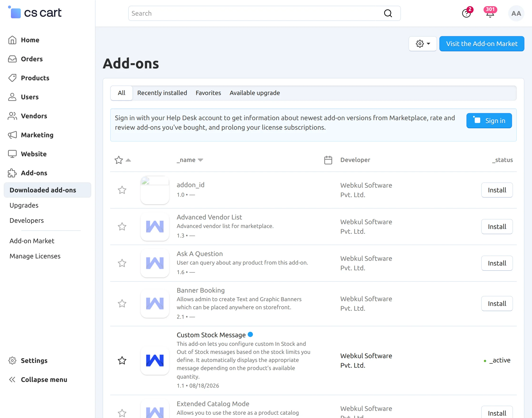The height and width of the screenshot is (418, 532).
Task: Open Downloaded add-ons in sidebar
Action: (47, 190)
